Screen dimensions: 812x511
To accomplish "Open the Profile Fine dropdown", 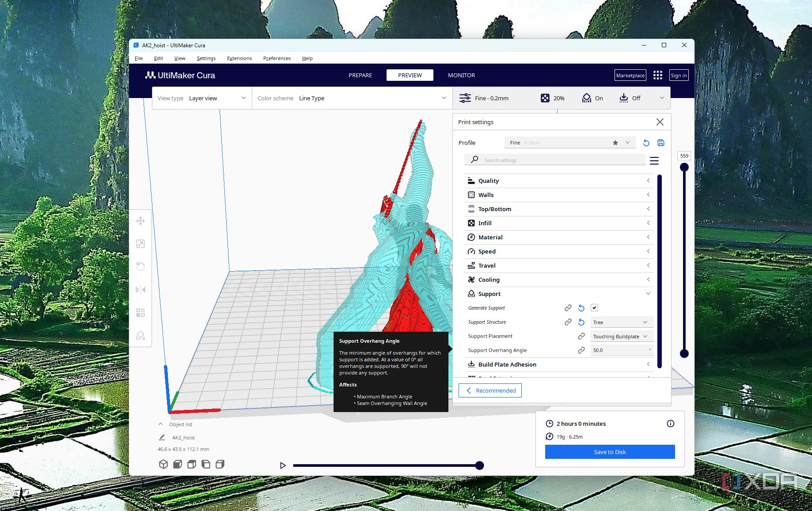I will pos(570,143).
